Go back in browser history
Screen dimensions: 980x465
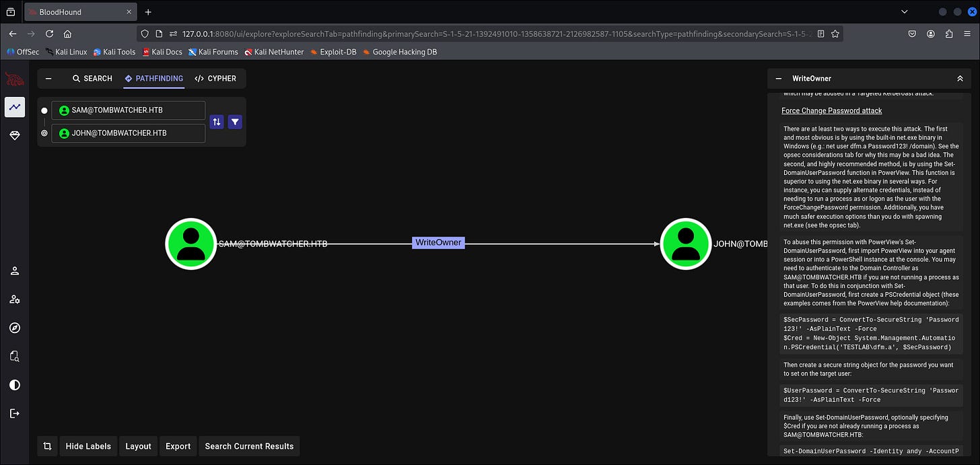click(13, 34)
